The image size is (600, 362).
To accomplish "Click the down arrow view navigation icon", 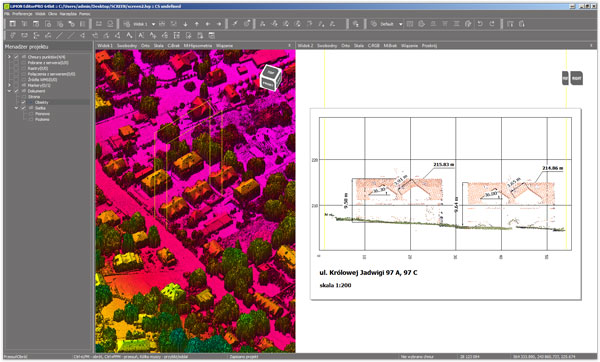I will pos(185,24).
